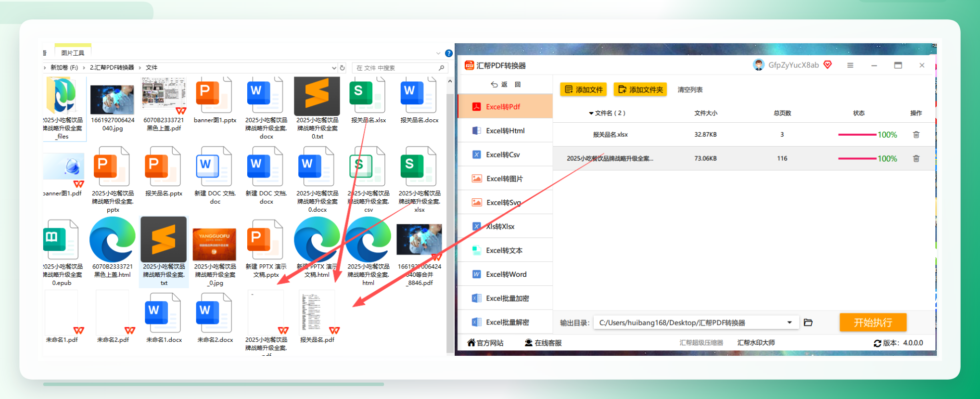Delete the 报关品名.xlsx row with its trash icon
980x399 pixels.
[x=916, y=135]
